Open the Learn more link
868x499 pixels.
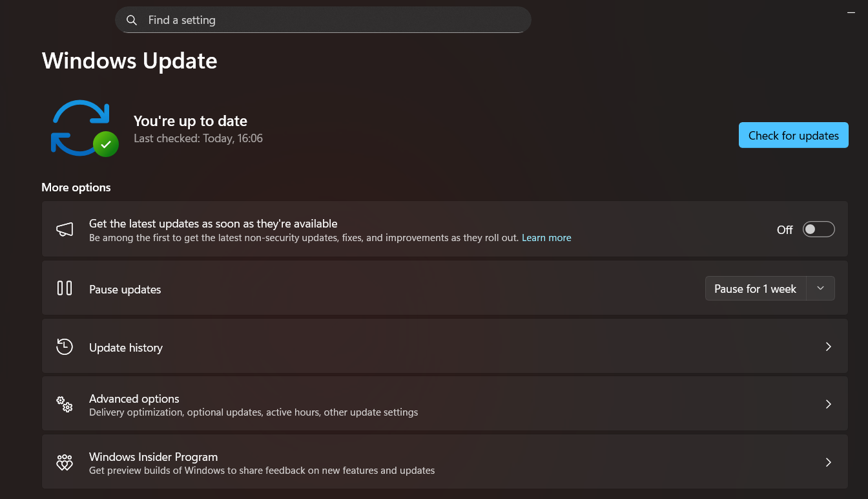546,238
